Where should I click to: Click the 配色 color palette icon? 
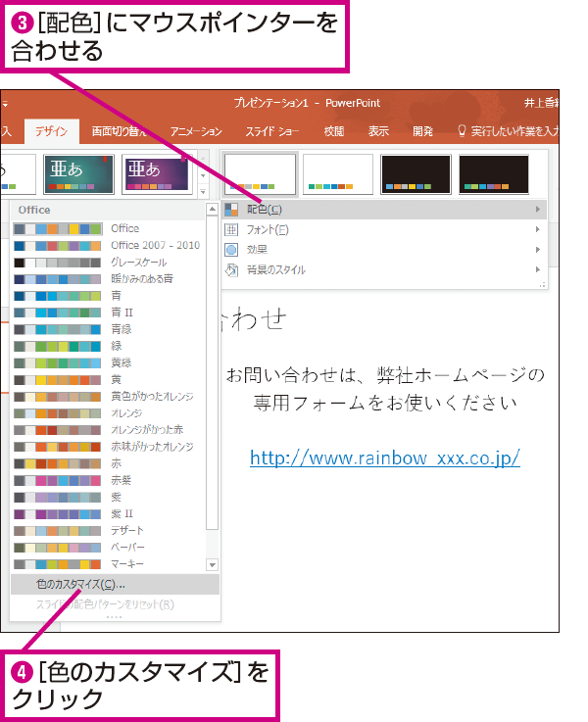pos(231,210)
